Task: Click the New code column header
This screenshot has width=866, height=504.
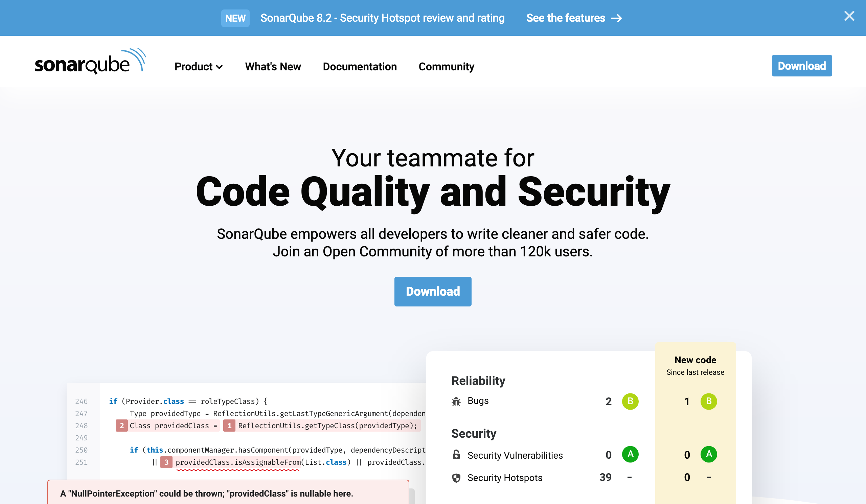Action: (x=695, y=360)
